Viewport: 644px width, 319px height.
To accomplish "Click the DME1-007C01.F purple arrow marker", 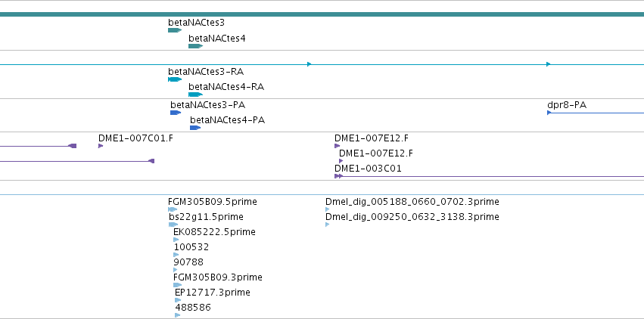I will [101, 146].
